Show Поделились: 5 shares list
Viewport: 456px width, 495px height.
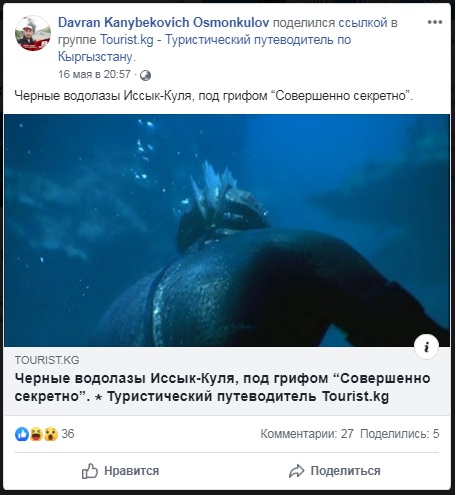(400, 434)
